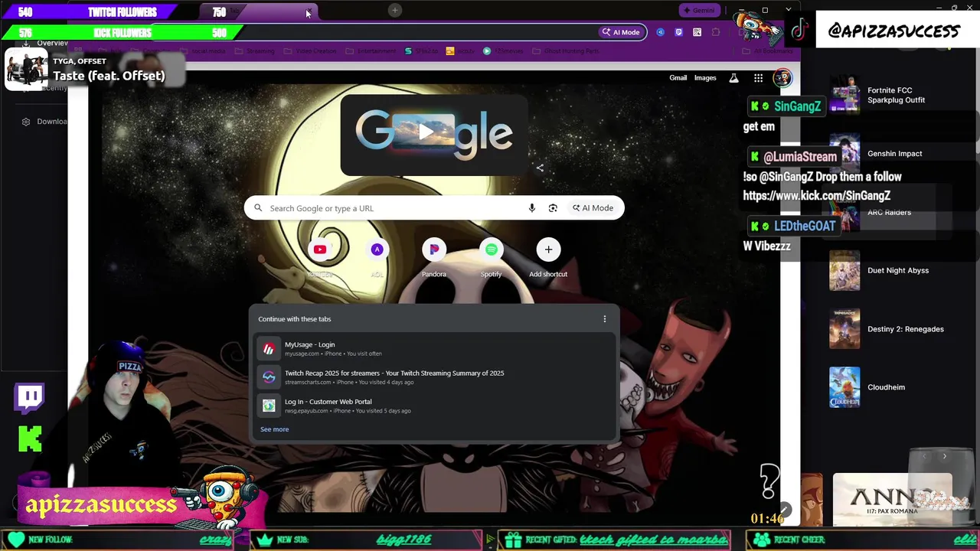Open Gmail link
This screenshot has width=980, height=551.
[x=678, y=78]
